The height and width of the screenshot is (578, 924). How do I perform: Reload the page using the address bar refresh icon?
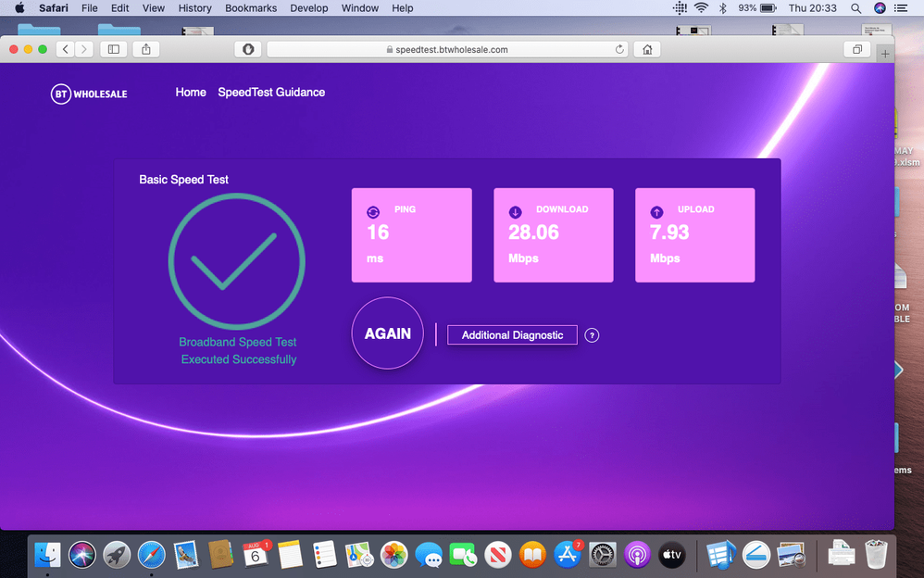(619, 49)
